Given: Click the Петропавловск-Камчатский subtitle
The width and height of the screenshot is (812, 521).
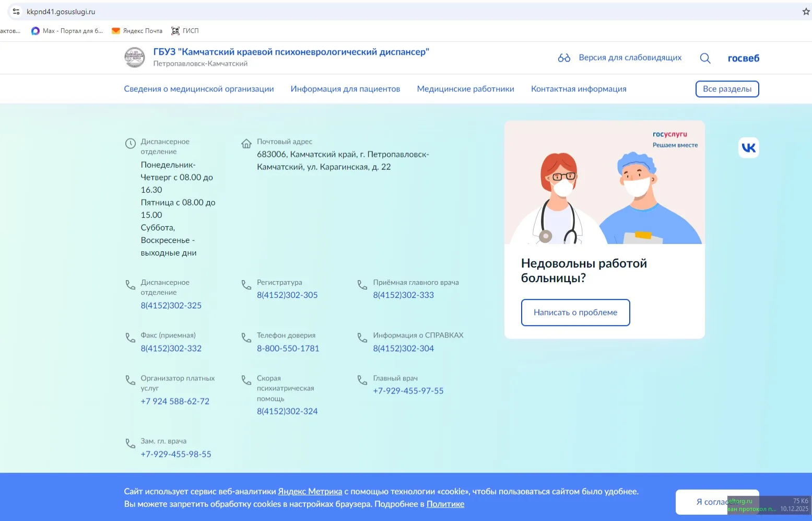Looking at the screenshot, I should click(201, 64).
